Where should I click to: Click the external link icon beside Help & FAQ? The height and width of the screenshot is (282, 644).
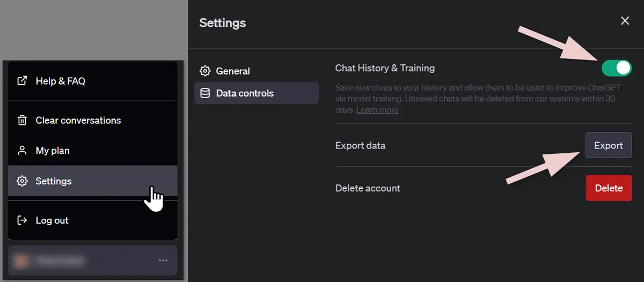(x=22, y=81)
